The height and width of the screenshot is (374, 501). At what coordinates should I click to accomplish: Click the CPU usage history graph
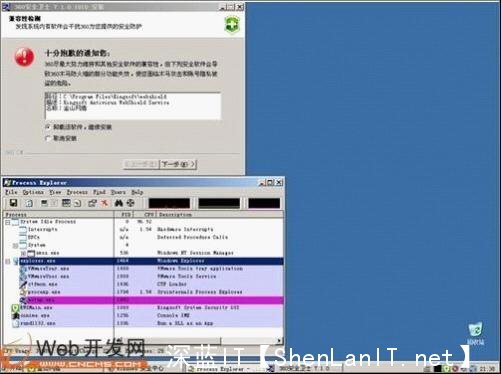(x=169, y=203)
